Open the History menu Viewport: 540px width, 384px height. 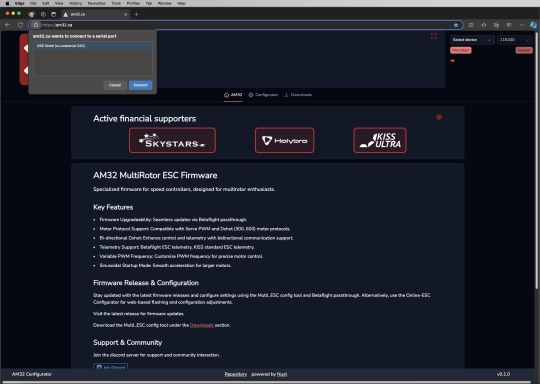(75, 3)
